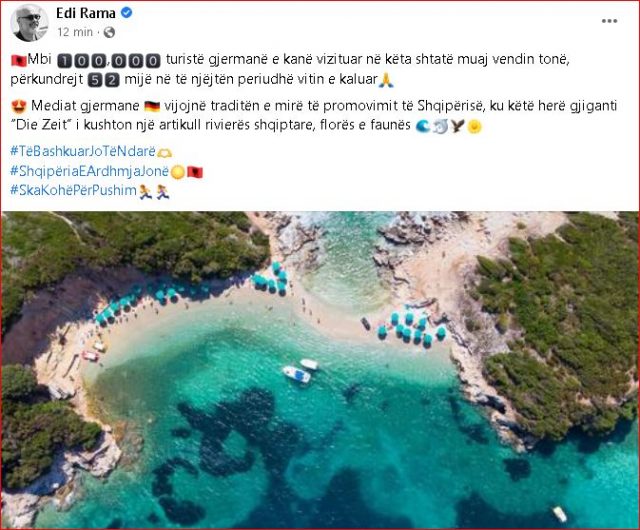
Task: Click the blue verified badge
Action: click(x=127, y=13)
